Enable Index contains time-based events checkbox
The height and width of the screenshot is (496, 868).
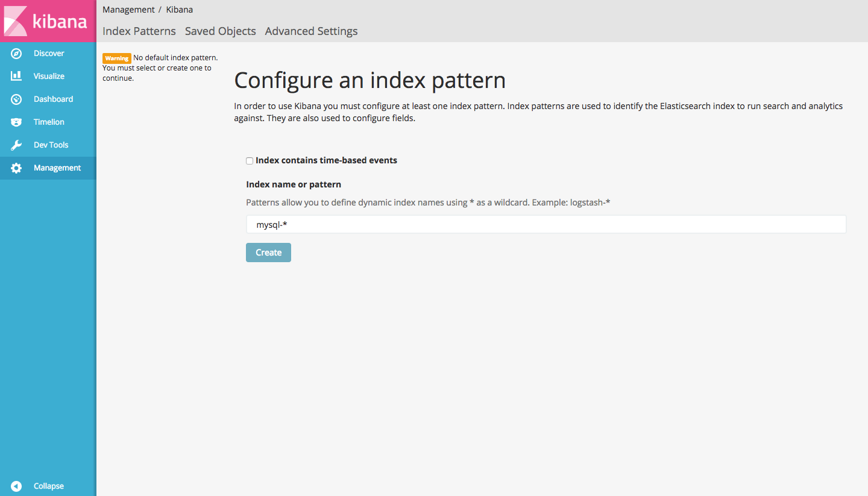[x=250, y=161]
